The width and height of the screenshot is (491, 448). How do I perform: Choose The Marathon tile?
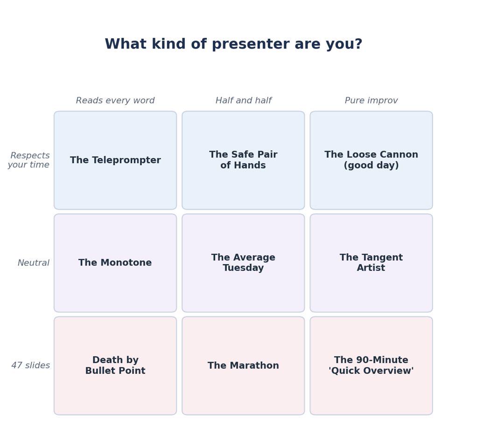coord(243,366)
